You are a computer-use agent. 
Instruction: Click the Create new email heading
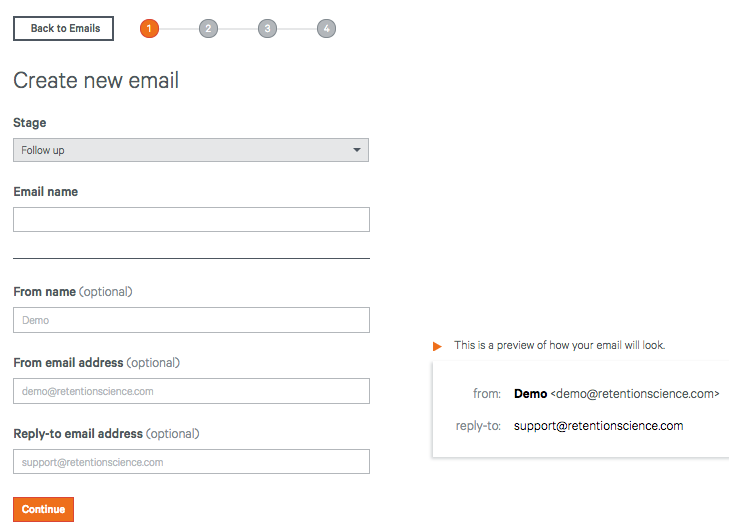click(96, 80)
